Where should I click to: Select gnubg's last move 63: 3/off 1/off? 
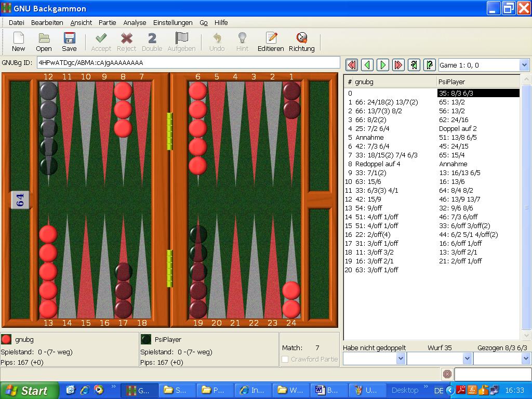(x=377, y=270)
